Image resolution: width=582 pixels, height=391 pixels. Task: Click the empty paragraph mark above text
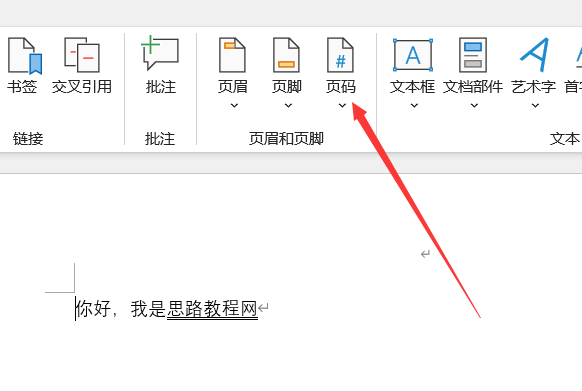[425, 254]
